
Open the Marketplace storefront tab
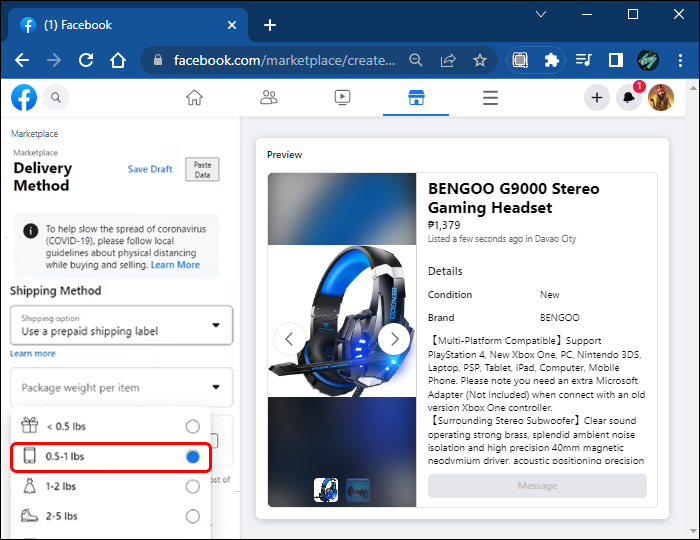pos(416,98)
